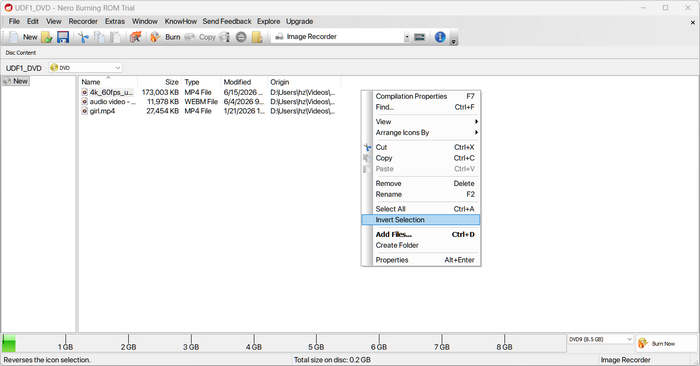700x366 pixels.
Task: Click Invert Selection in the context menu
Action: pyautogui.click(x=421, y=220)
